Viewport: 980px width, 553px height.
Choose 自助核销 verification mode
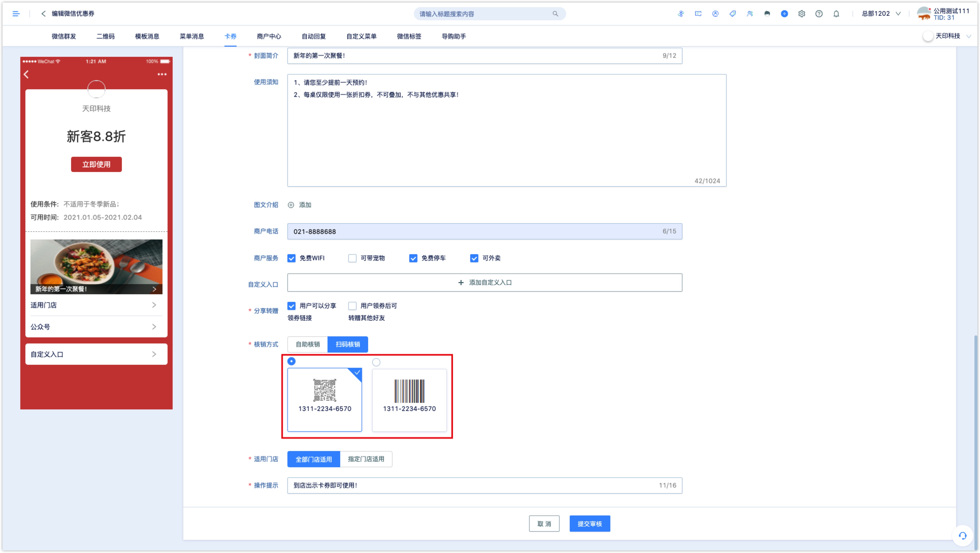click(x=308, y=344)
